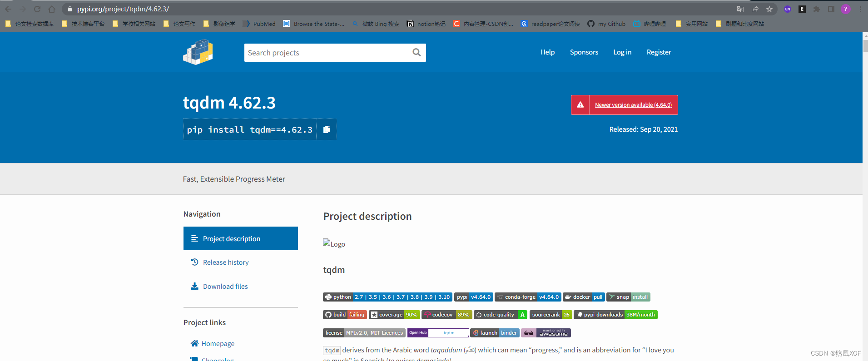Bookmark page with the star icon
This screenshot has height=361, width=868.
(769, 9)
